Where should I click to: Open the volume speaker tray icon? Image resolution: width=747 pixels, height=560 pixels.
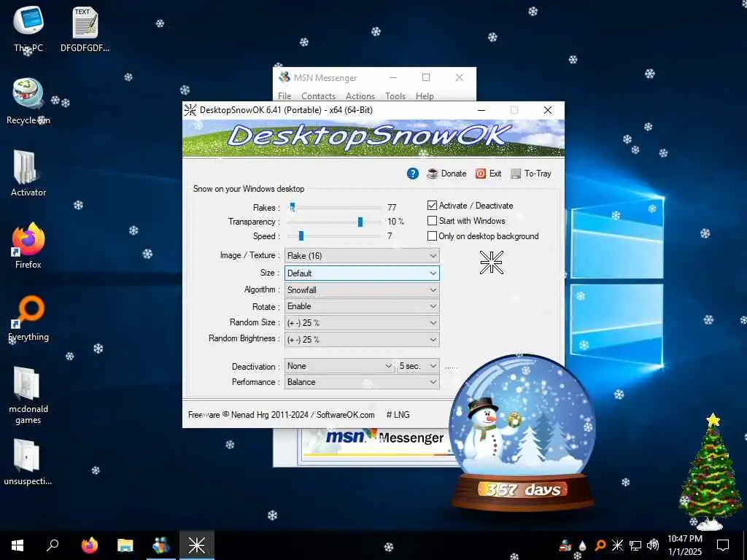(x=653, y=545)
